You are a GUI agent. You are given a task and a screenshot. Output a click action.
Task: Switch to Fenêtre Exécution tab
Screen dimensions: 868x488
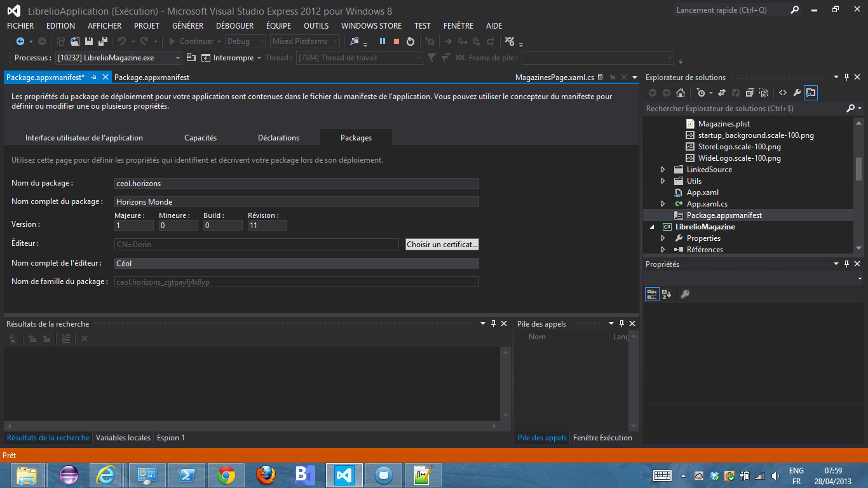pos(602,438)
